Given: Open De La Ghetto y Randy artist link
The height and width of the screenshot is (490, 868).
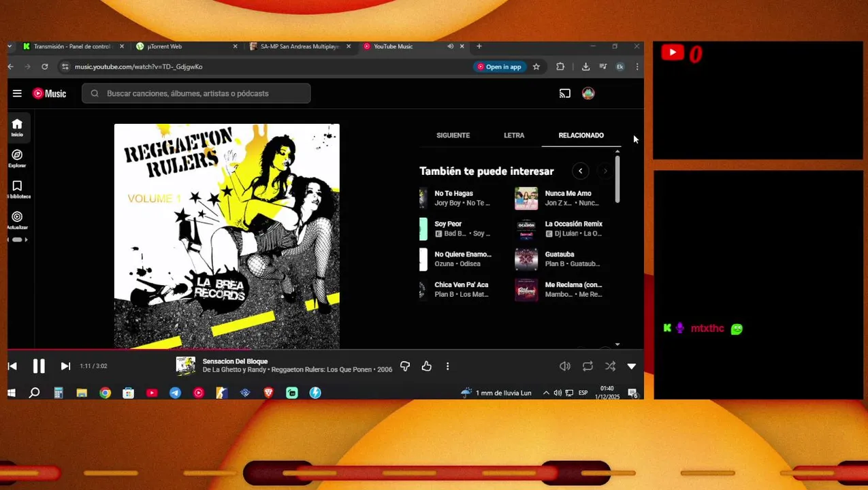Looking at the screenshot, I should coord(234,370).
